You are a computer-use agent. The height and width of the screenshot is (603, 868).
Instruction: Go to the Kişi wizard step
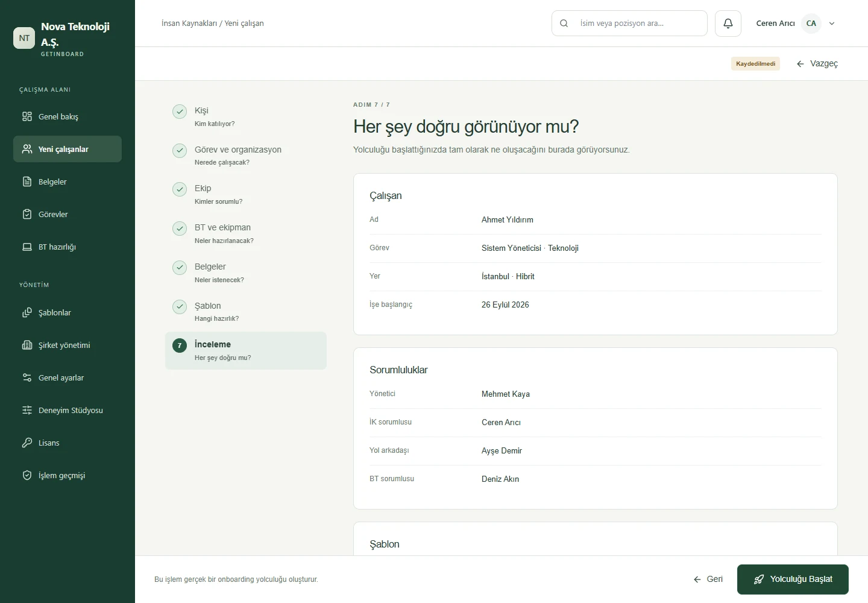(246, 116)
